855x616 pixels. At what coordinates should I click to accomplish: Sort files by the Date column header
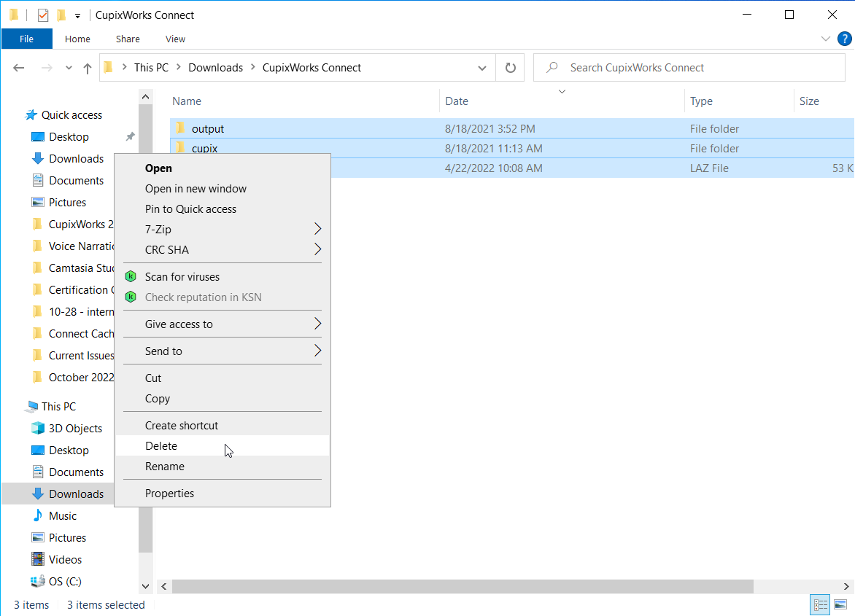coord(562,101)
